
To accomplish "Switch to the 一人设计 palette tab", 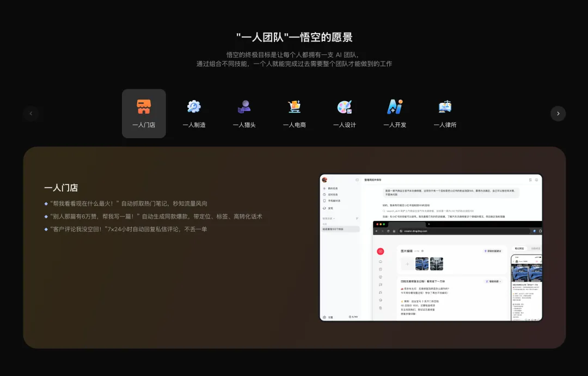I will tap(345, 114).
